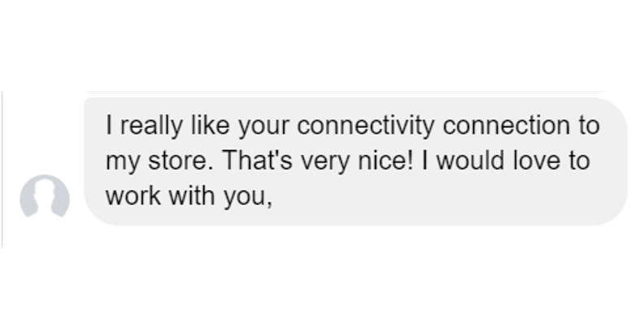Click the word "love" in the second line
The image size is (644, 325).
(x=537, y=159)
